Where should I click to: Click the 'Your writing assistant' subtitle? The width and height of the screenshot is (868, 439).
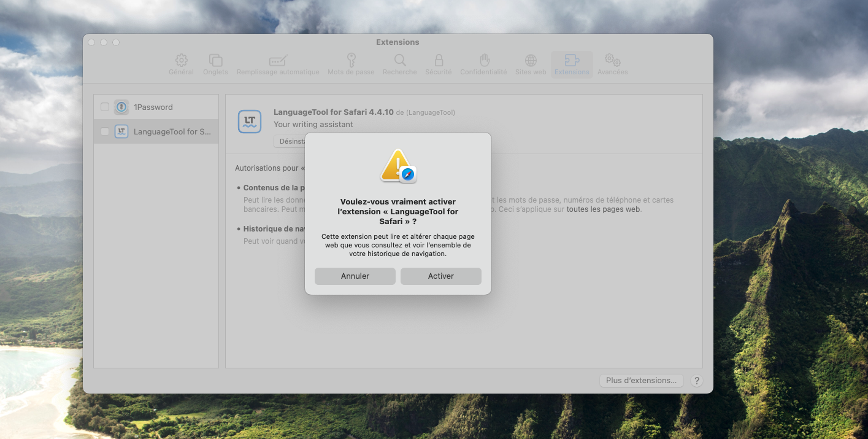(313, 125)
